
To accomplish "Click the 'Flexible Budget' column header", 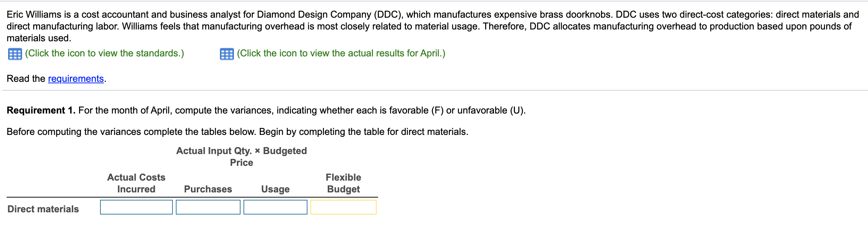I will (x=343, y=183).
